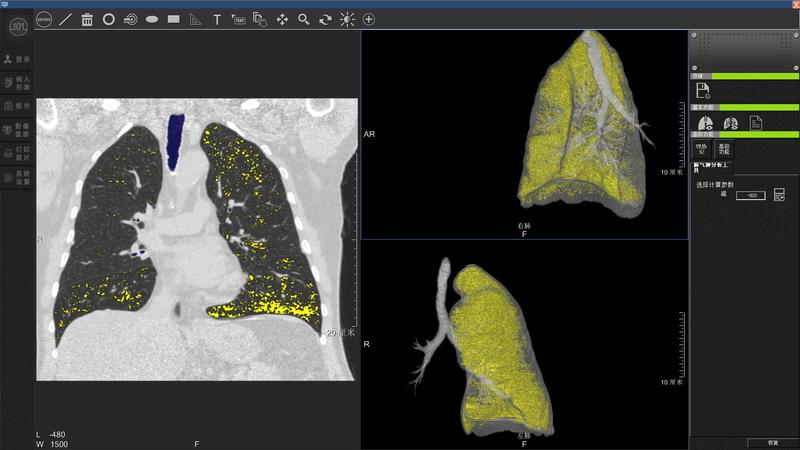
Task: Click the second lung view icon
Action: click(730, 123)
